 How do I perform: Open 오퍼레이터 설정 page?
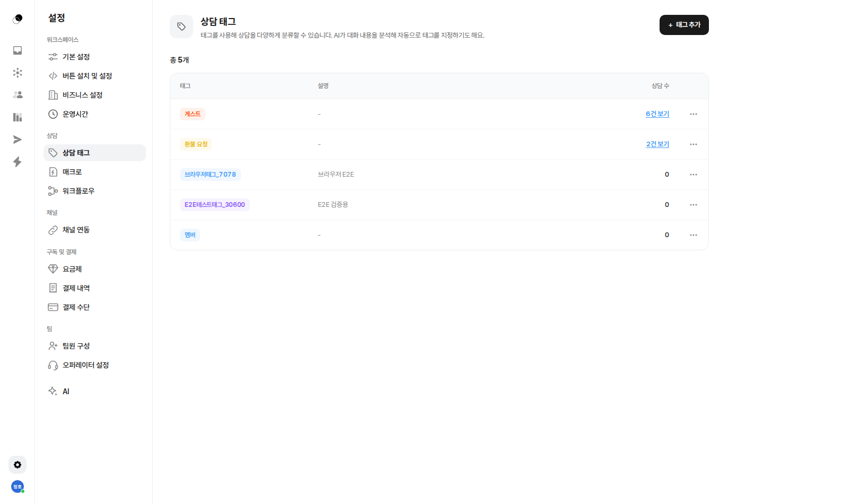(x=94, y=365)
